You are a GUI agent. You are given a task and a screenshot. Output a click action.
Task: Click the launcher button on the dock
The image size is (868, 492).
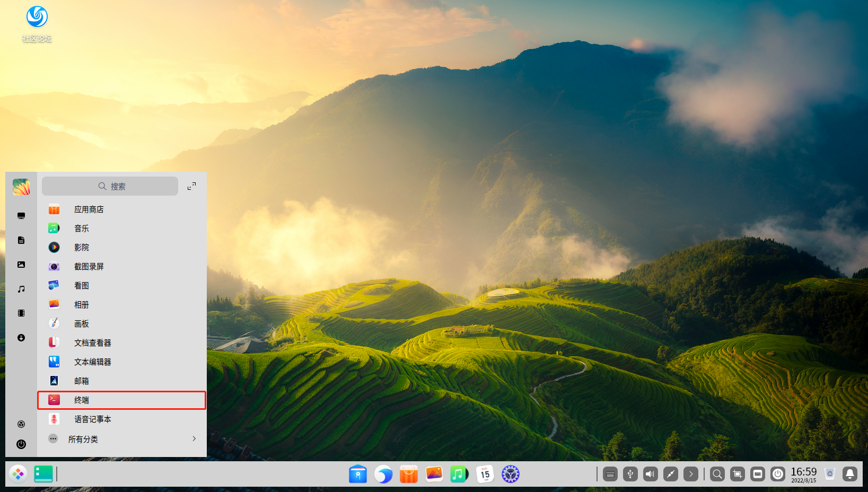[x=18, y=474]
